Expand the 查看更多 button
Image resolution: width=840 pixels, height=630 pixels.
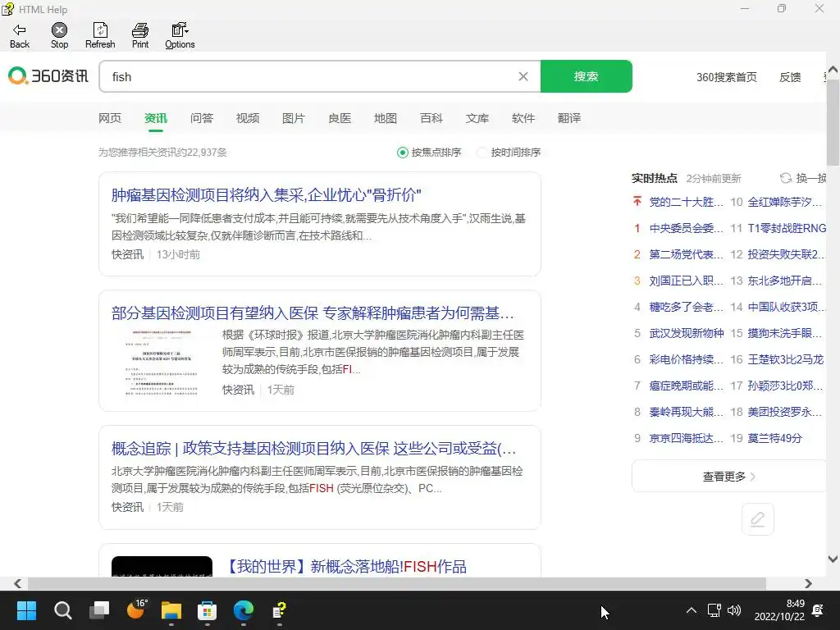pyautogui.click(x=728, y=477)
